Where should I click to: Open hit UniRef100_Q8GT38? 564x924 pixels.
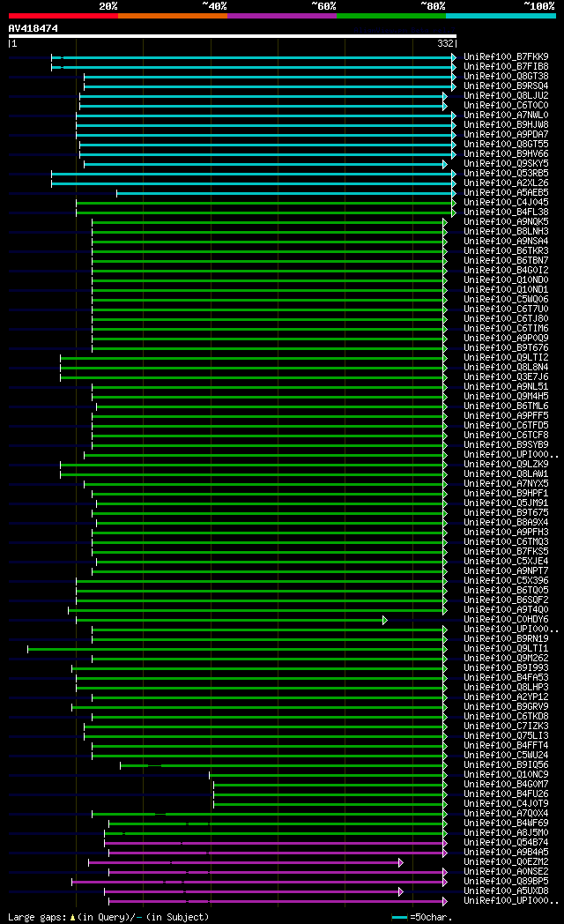pos(506,77)
